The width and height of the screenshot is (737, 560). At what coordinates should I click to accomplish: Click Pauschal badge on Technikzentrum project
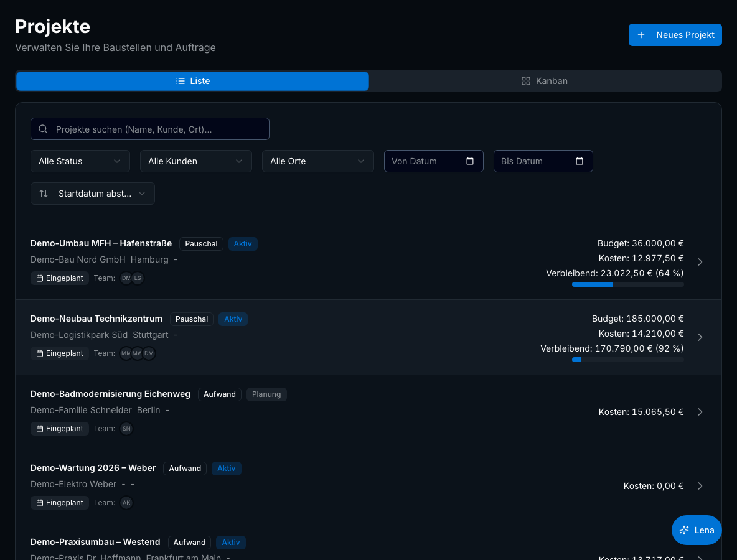pyautogui.click(x=192, y=319)
